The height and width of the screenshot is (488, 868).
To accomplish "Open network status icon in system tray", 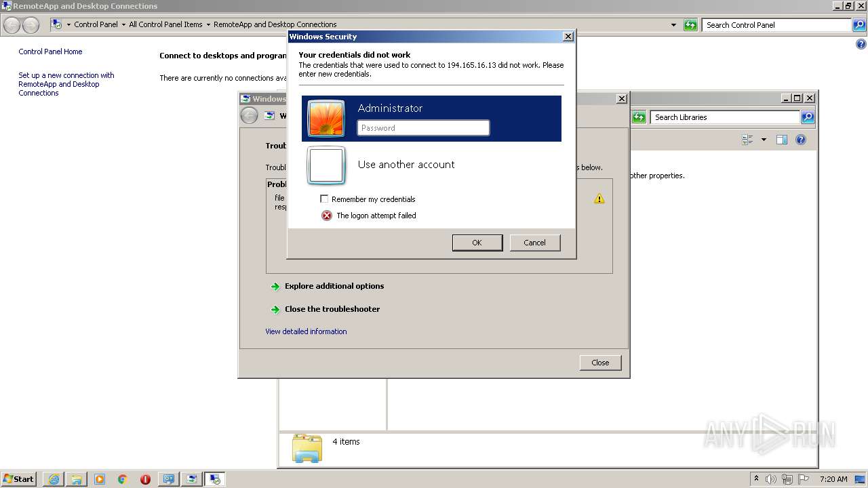I will click(x=787, y=479).
